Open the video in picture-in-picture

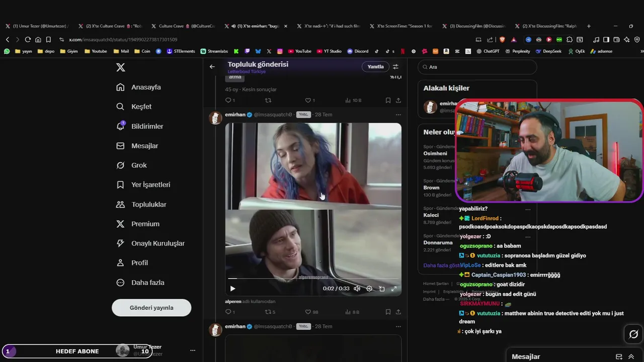382,289
